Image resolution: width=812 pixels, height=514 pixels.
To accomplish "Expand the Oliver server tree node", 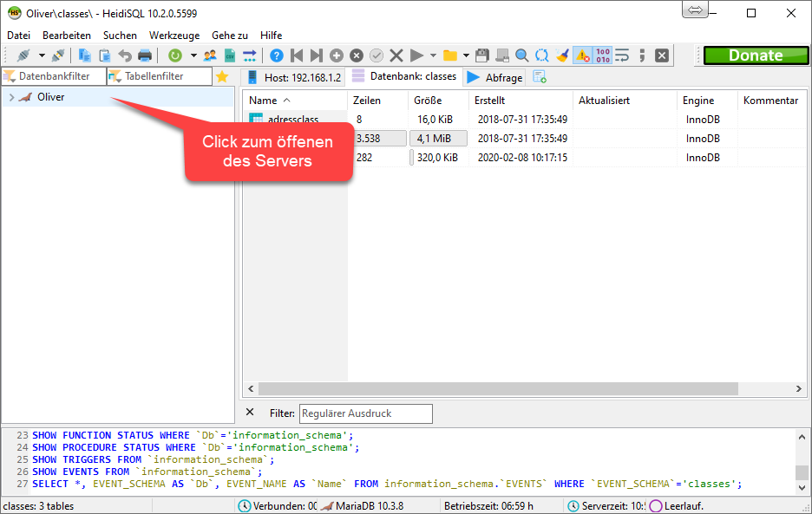I will tap(11, 97).
